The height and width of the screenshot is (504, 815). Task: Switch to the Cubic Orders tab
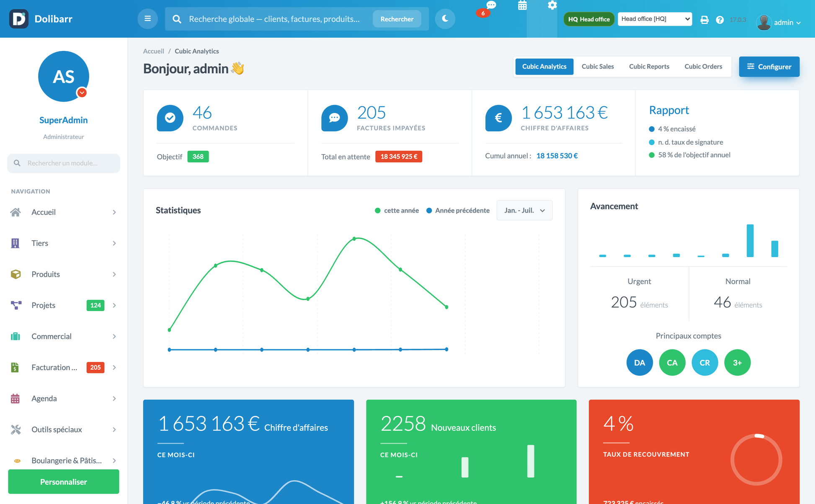703,67
